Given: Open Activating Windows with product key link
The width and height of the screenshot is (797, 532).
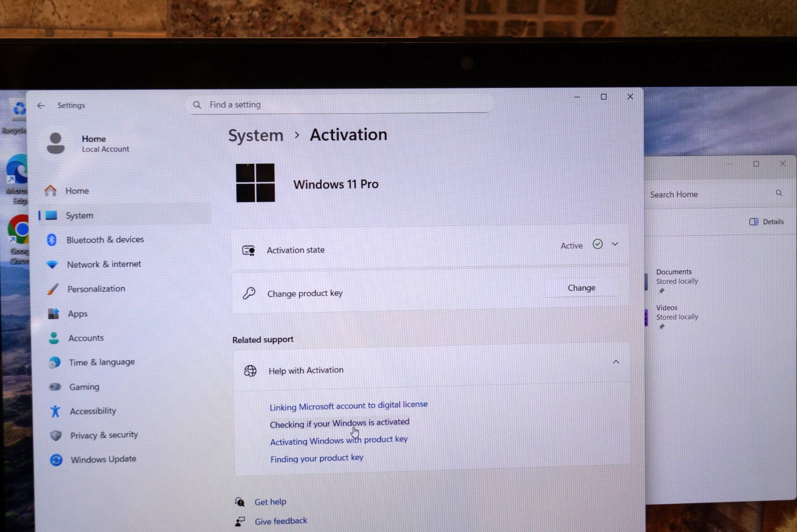Looking at the screenshot, I should (339, 440).
